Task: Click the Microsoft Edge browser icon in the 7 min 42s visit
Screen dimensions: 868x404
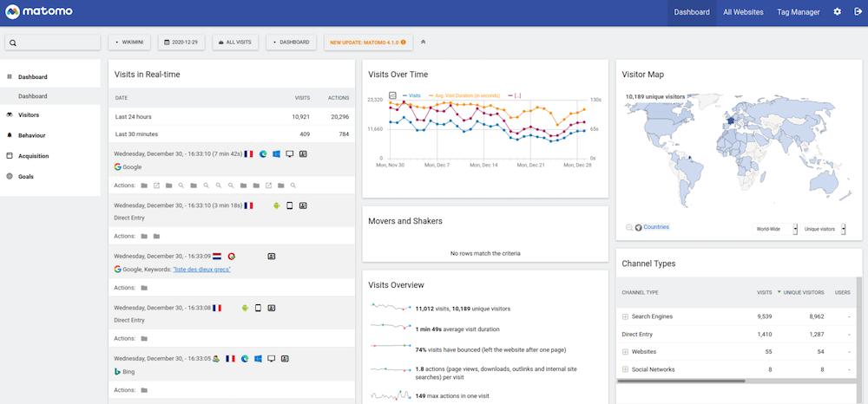Action: click(x=263, y=154)
